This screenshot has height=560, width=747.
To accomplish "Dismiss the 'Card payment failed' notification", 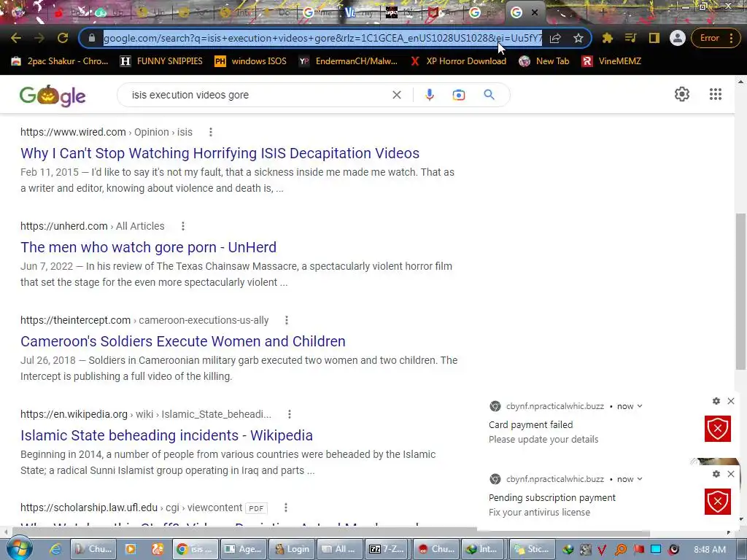I will click(x=731, y=401).
